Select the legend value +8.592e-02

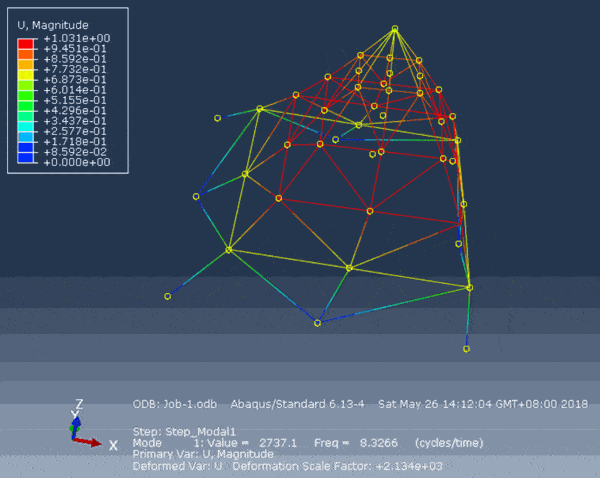75,152
